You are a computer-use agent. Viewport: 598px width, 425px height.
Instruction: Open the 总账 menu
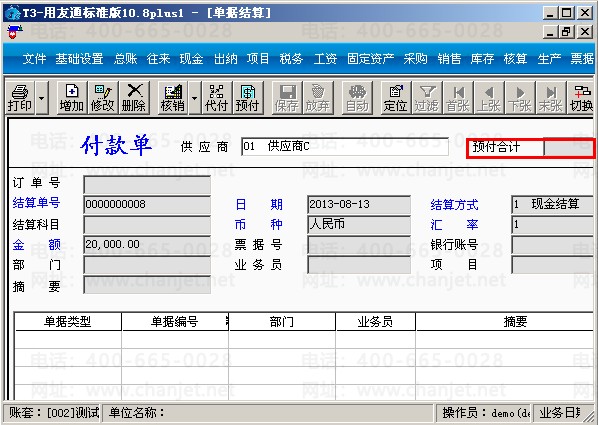pos(125,59)
